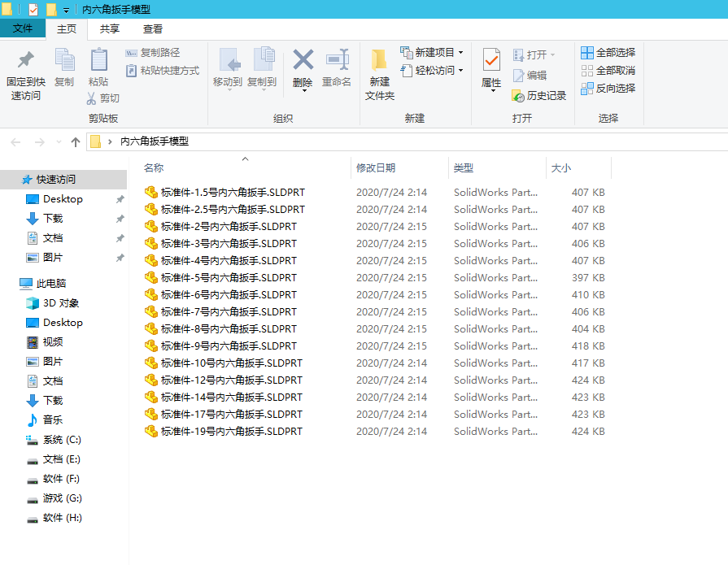728x565 pixels.
Task: Open the recent locations dropdown chevron
Action: point(59,142)
